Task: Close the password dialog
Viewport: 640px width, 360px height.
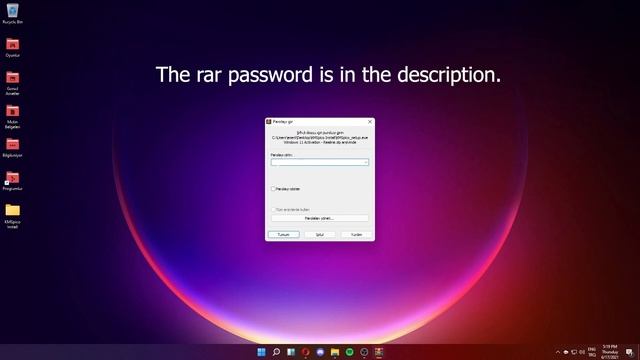Action: tap(370, 122)
